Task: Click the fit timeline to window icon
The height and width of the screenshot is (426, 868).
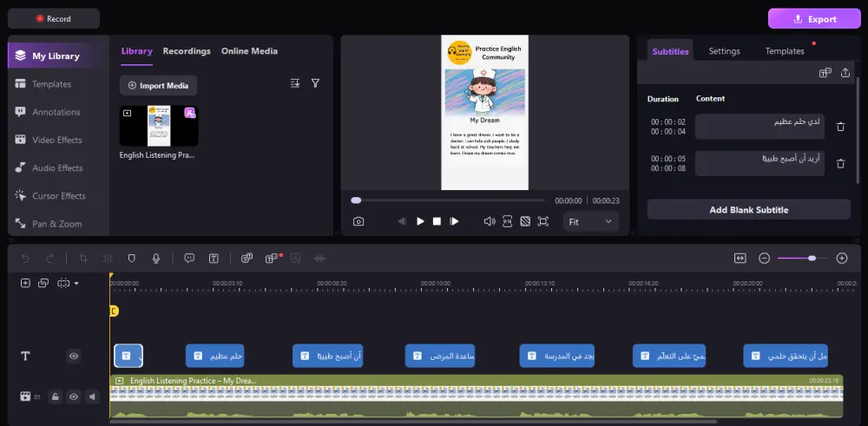Action: click(740, 258)
